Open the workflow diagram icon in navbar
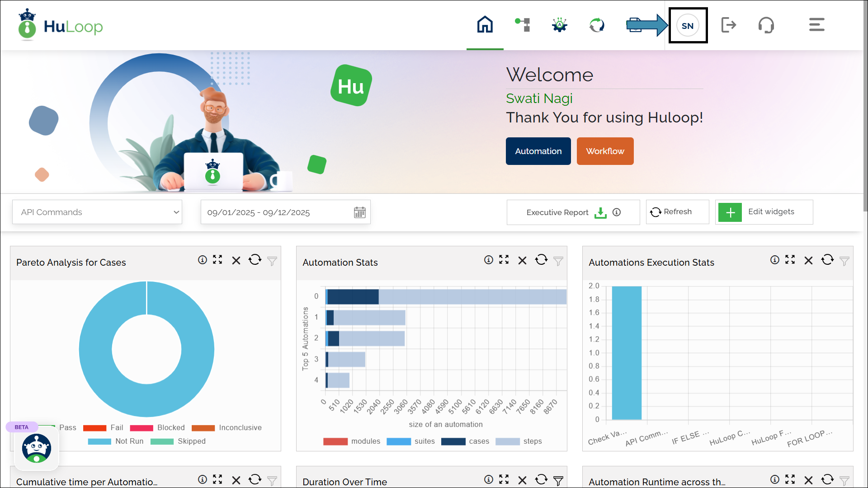The image size is (868, 488). 523,25
